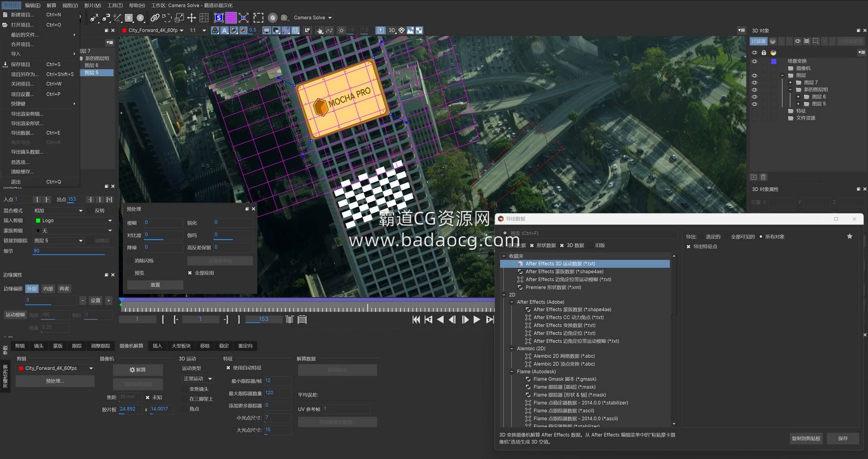Click 保存 in the export dialog

point(843,438)
